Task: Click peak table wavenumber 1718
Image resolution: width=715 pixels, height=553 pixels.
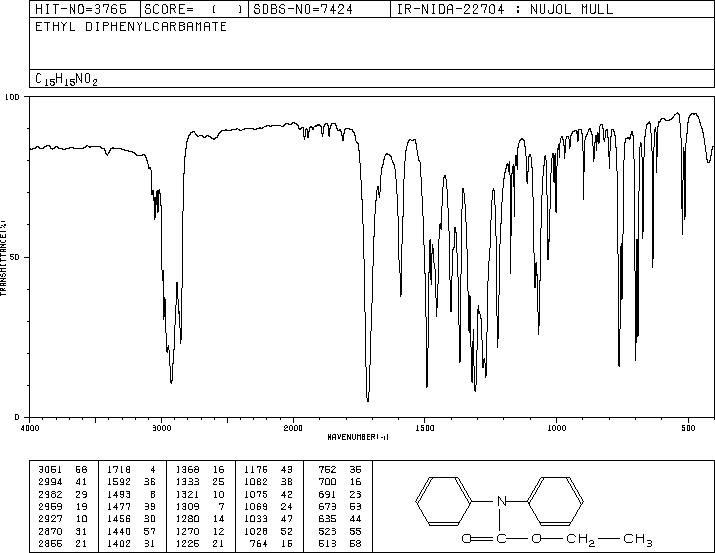Action: [119, 470]
